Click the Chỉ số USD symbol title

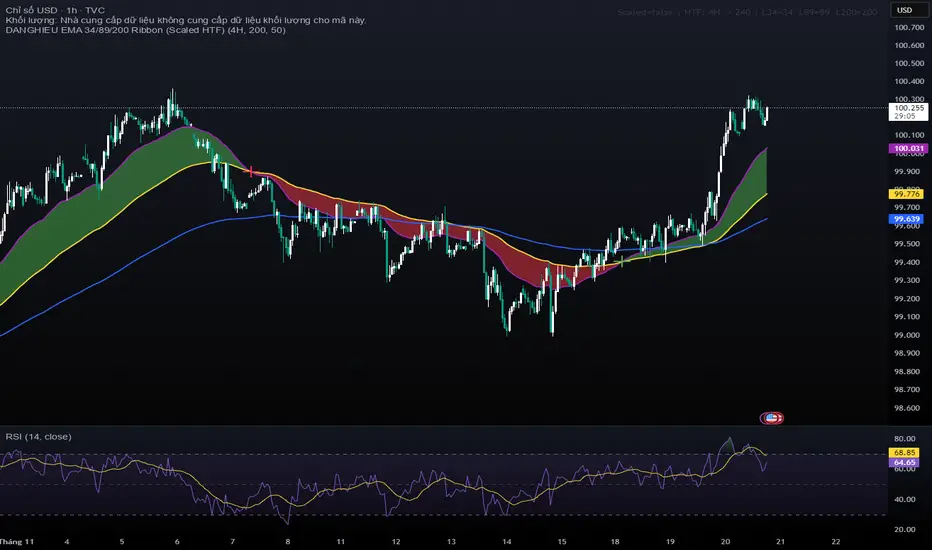28,9
